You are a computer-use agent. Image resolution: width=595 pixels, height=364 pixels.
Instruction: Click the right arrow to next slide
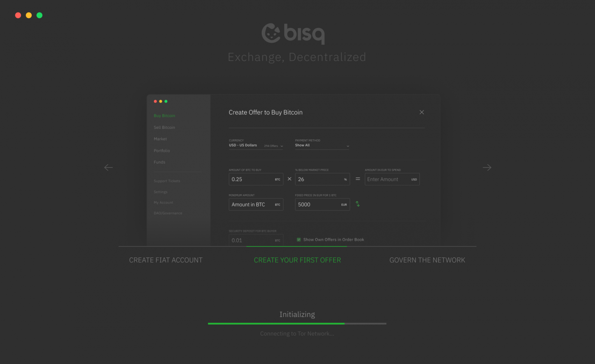[487, 168]
